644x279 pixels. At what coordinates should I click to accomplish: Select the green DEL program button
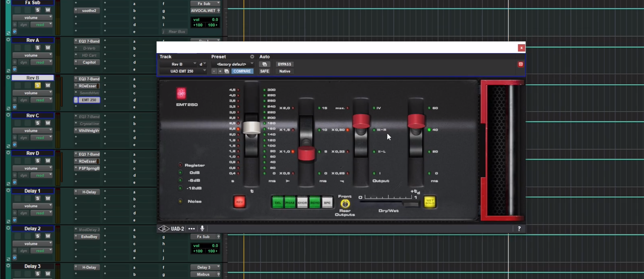pyautogui.click(x=278, y=202)
